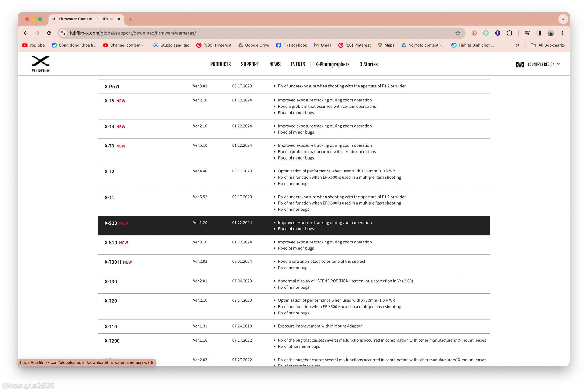The width and height of the screenshot is (588, 390).
Task: Open X-T20 firmware link
Action: coord(294,306)
